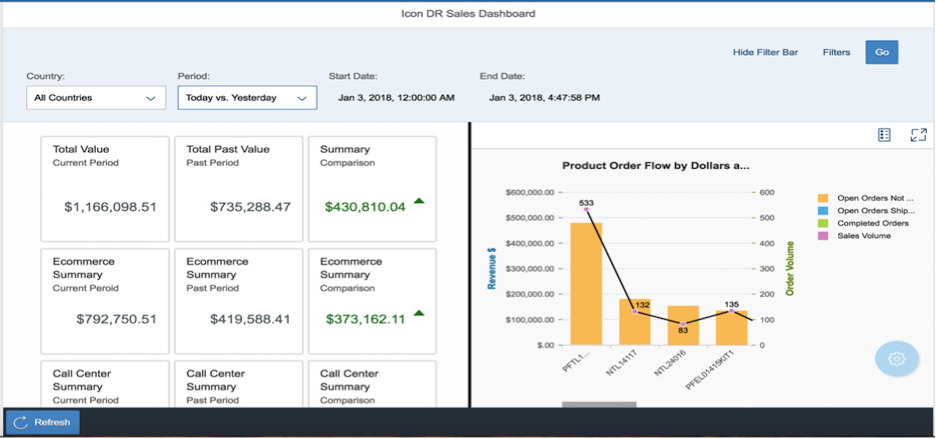
Task: Open Call Center Summary Past Period tile
Action: (x=238, y=384)
